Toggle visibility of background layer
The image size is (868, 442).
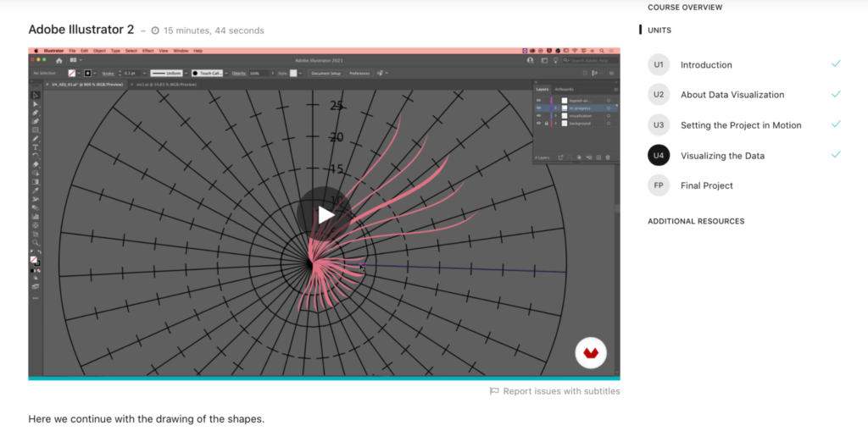[538, 124]
